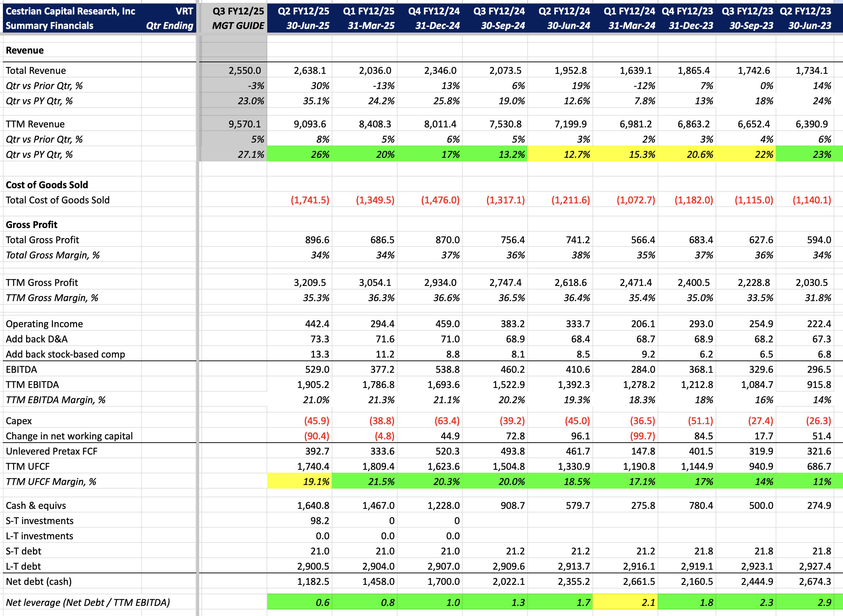Click the Cestrian Capital Research, Inc title cell
Viewport: 843px width, 616px height.
[70, 11]
